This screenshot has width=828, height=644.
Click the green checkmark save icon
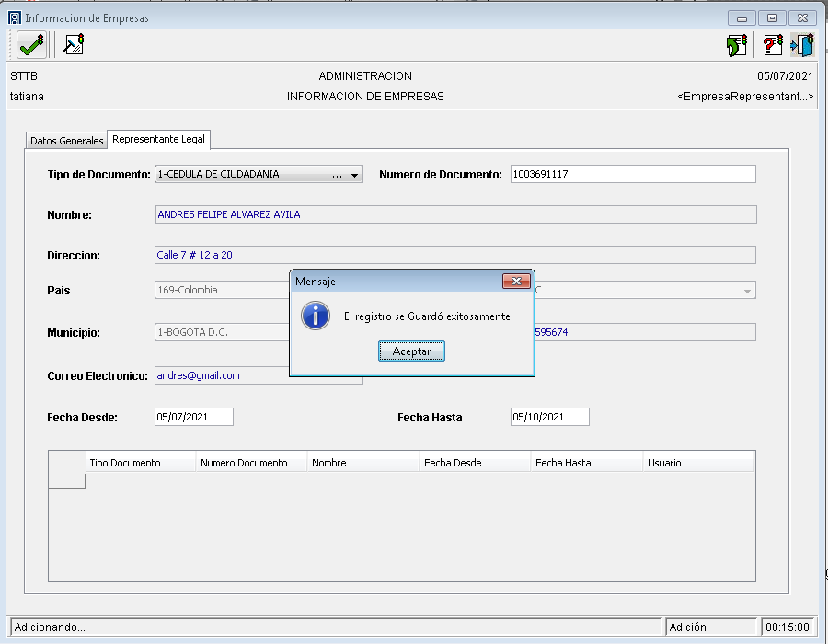tap(31, 44)
